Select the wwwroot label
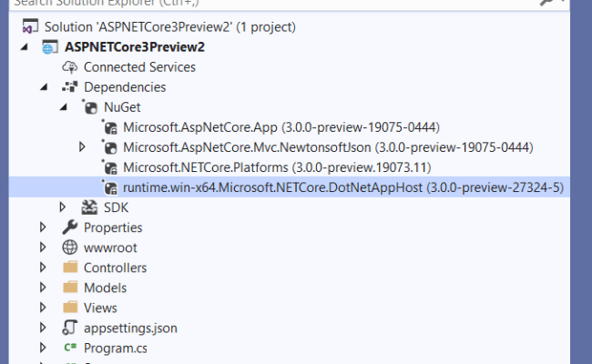 pos(110,248)
